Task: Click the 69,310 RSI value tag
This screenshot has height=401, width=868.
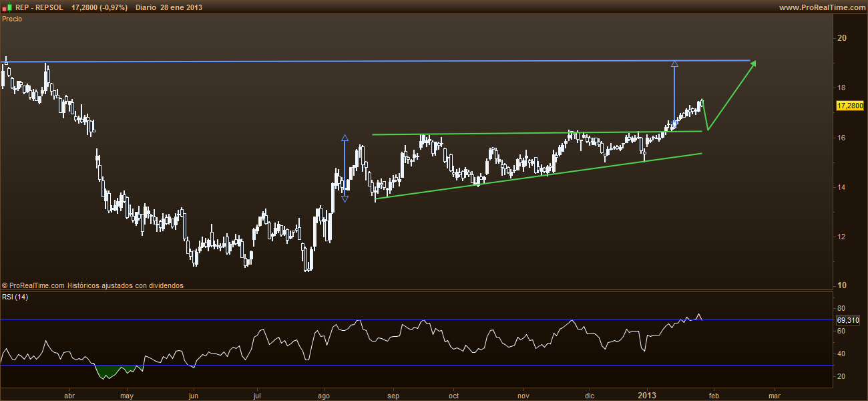Action: [849, 320]
